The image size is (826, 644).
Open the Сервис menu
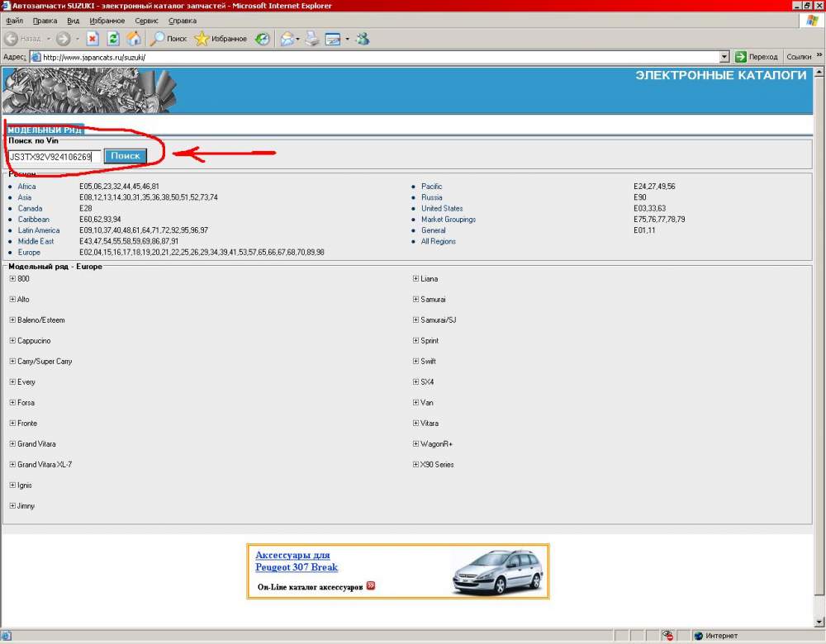coord(146,21)
